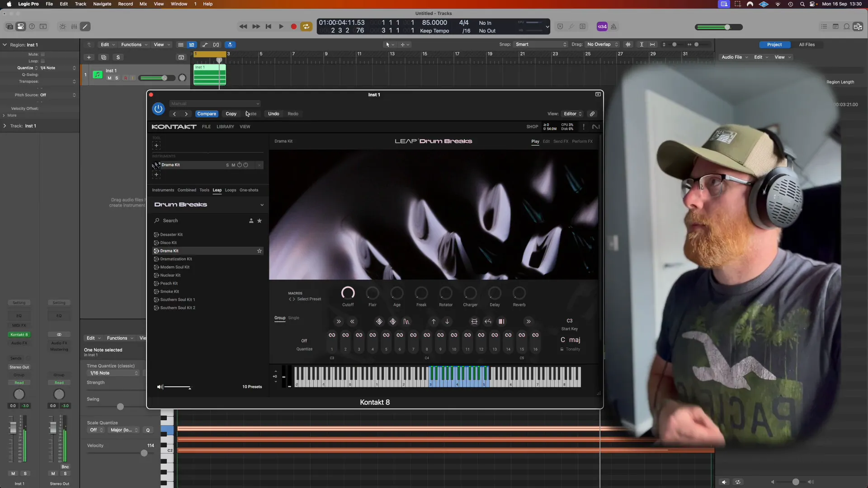This screenshot has height=488, width=868.
Task: Click the Compare button in plugin header
Action: point(207,114)
